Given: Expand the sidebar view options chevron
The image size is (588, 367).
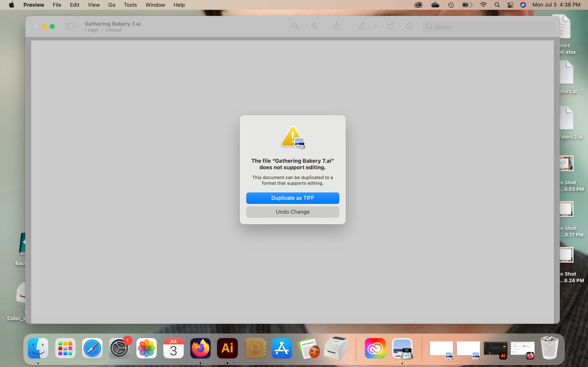Looking at the screenshot, I should 77,27.
